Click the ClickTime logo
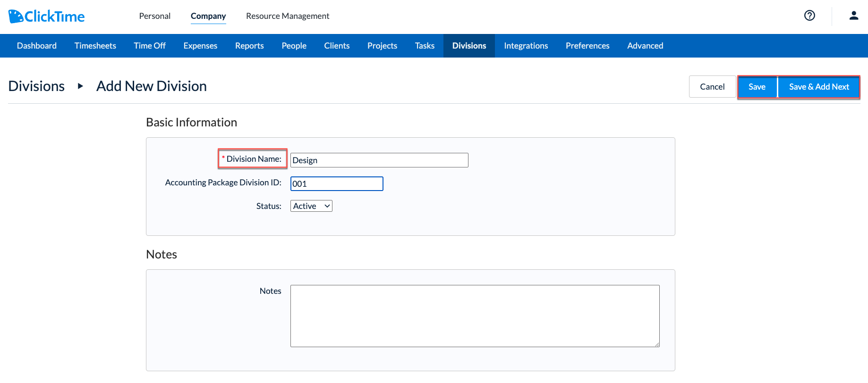This screenshot has height=383, width=868. click(x=46, y=17)
